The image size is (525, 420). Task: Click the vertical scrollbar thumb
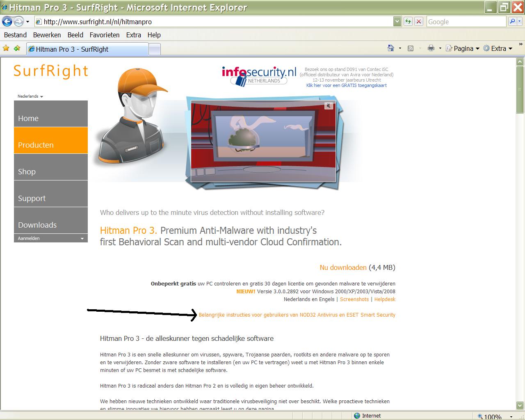[520, 89]
